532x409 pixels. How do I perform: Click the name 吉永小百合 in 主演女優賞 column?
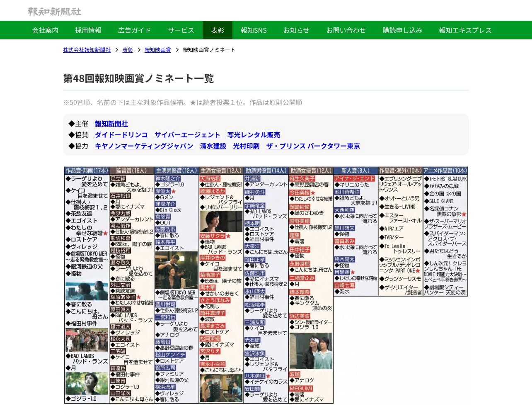(x=213, y=364)
